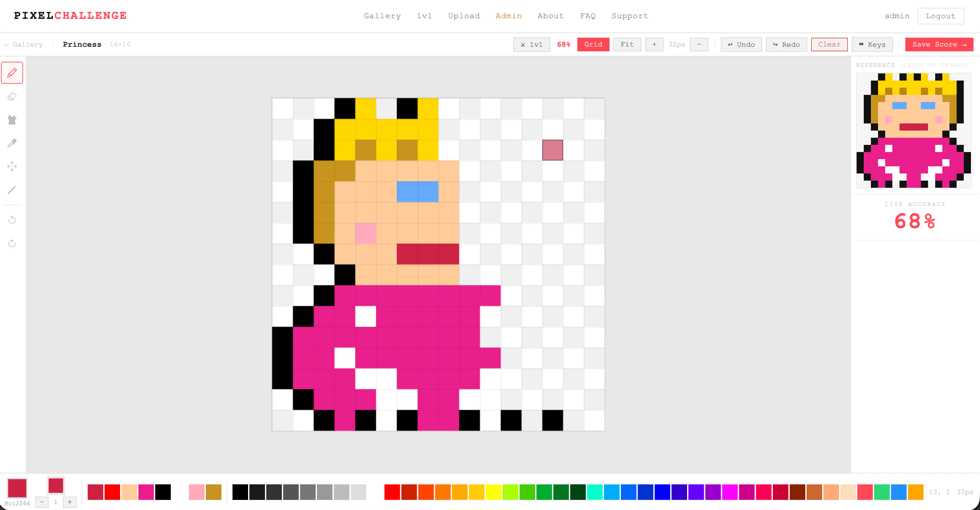The width and height of the screenshot is (980, 510).
Task: Click the red lips pixels on the canvas
Action: 428,254
